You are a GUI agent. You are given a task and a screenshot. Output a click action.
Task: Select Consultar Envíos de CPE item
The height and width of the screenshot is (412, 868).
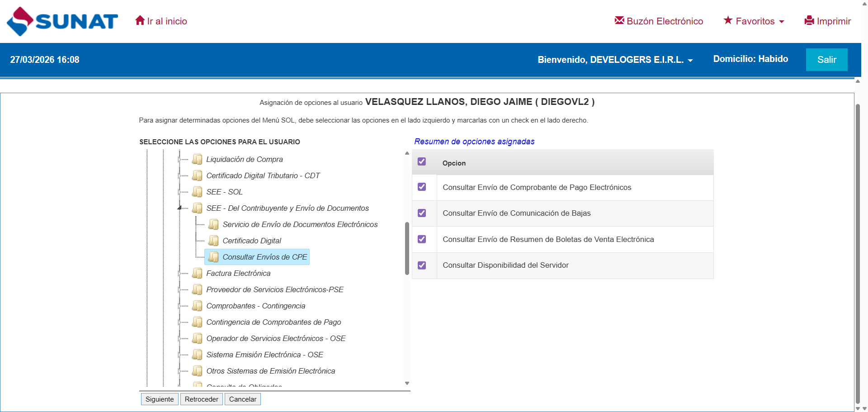coord(264,257)
